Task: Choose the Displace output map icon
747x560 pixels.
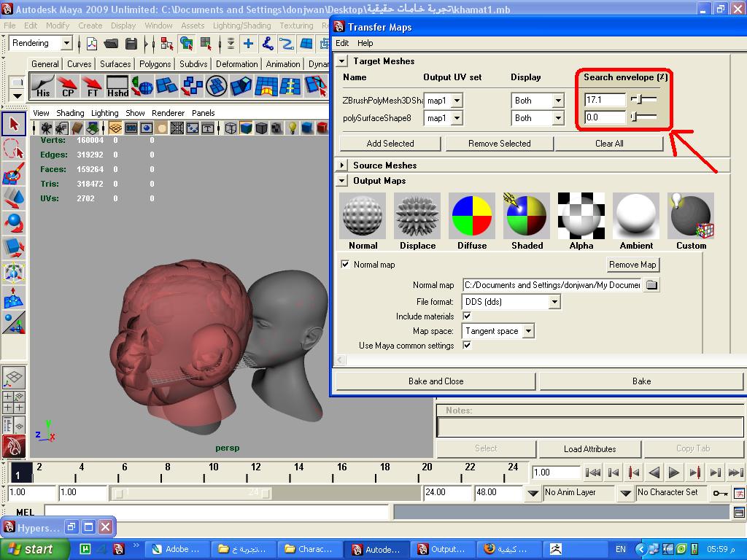Action: pos(417,216)
